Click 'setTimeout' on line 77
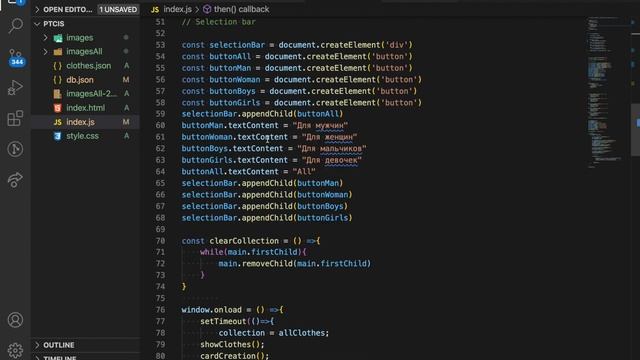Image resolution: width=640 pixels, height=360 pixels. [223, 322]
